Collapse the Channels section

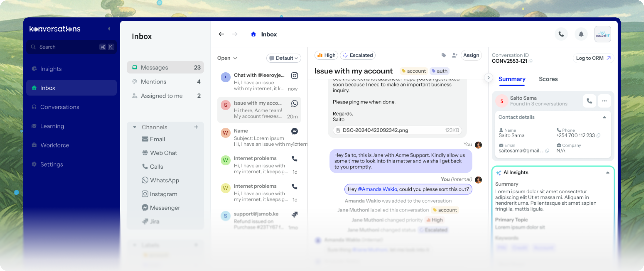pos(135,127)
